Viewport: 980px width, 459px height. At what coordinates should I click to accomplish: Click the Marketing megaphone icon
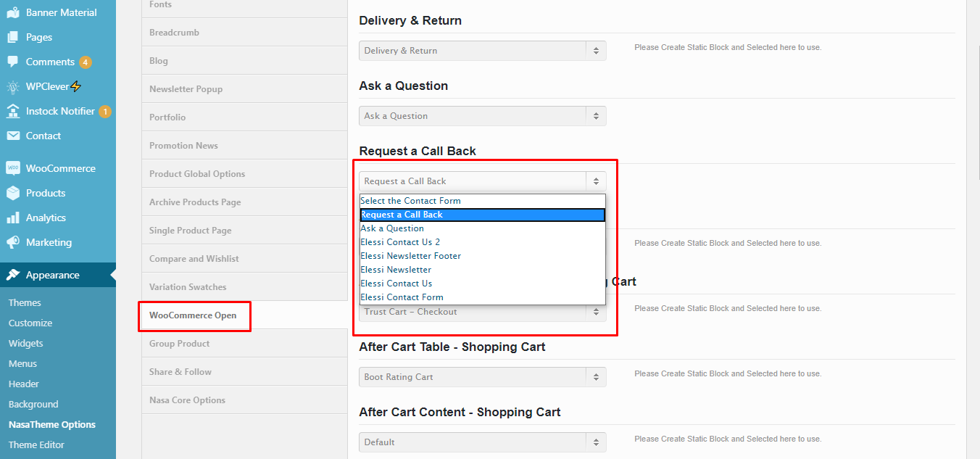click(13, 242)
